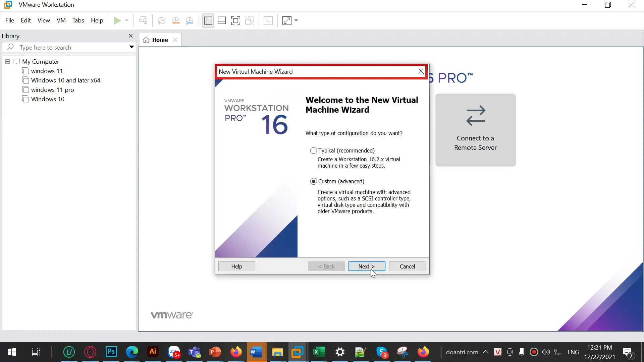644x362 pixels.
Task: Click the green Power On play icon
Action: (117, 21)
